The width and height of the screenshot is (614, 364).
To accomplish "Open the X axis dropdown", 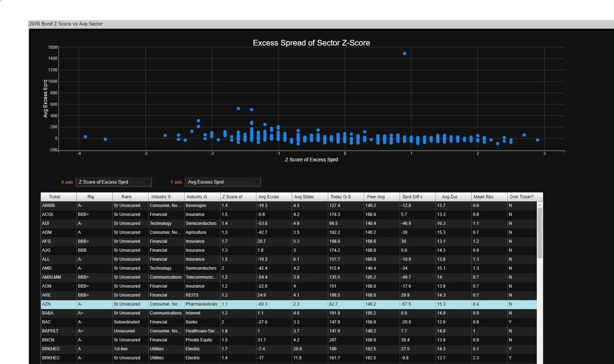I will coord(113,182).
